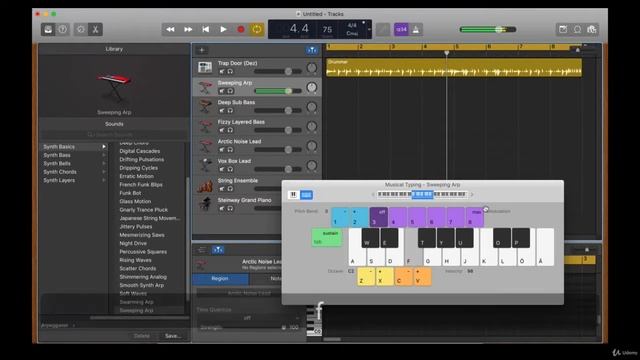Shift keyboard range right in Musical Typing

[x=472, y=195]
